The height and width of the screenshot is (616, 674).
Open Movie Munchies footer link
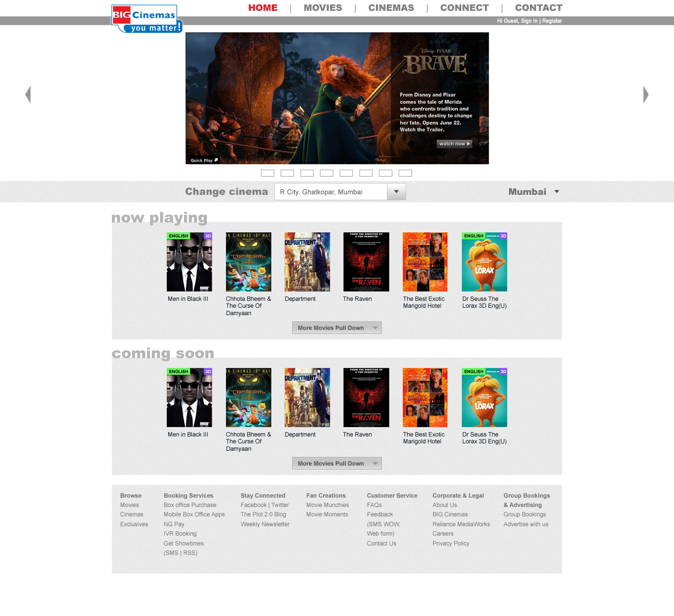coord(328,505)
